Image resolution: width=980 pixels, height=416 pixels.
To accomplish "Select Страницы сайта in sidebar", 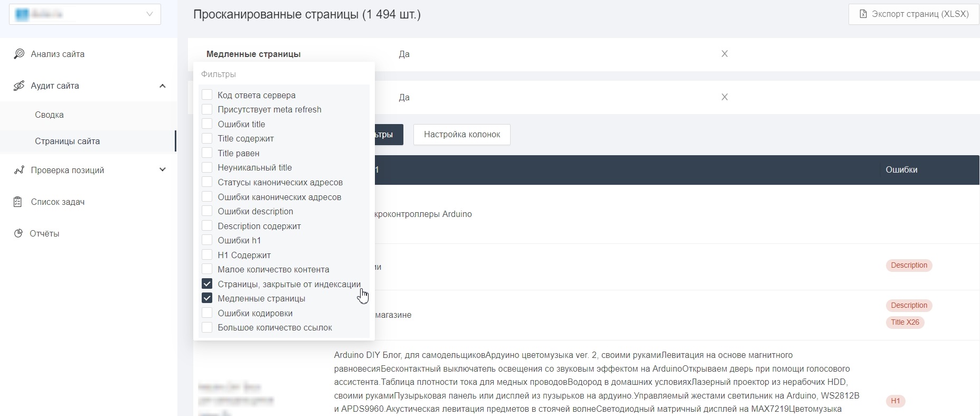I will point(67,141).
